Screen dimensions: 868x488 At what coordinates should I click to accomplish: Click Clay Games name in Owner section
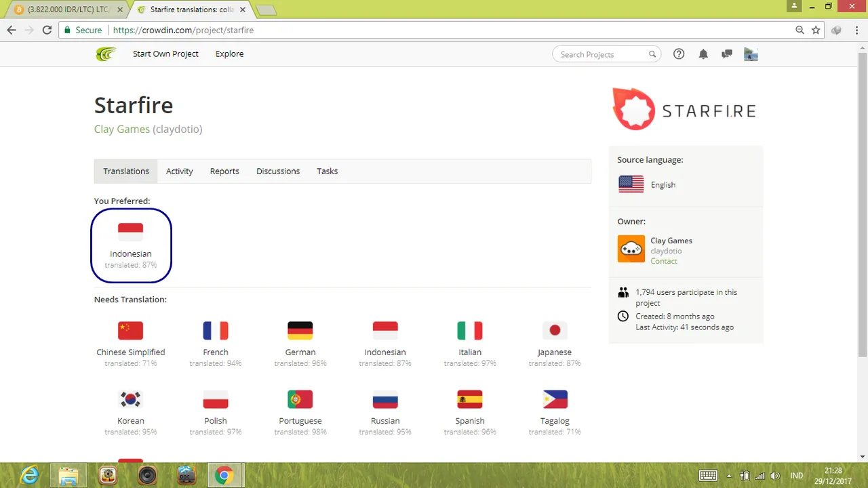(x=671, y=241)
